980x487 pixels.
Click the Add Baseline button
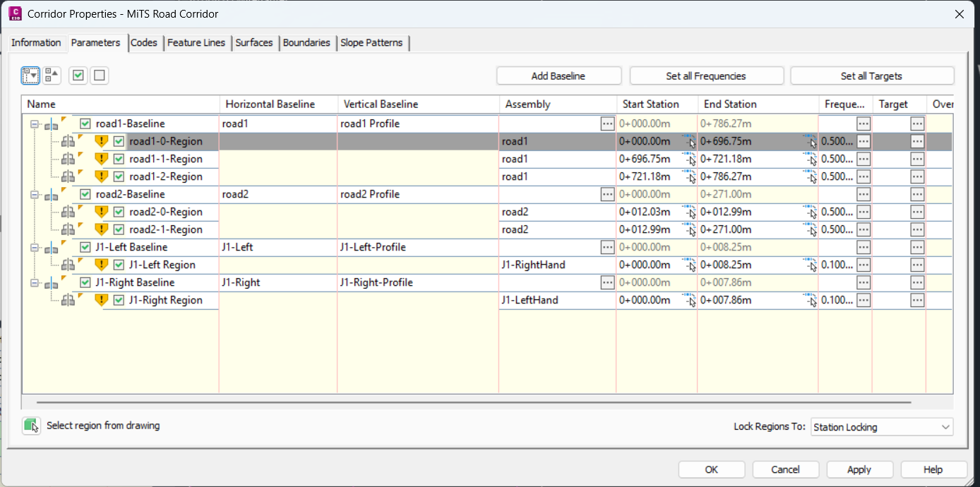click(558, 76)
